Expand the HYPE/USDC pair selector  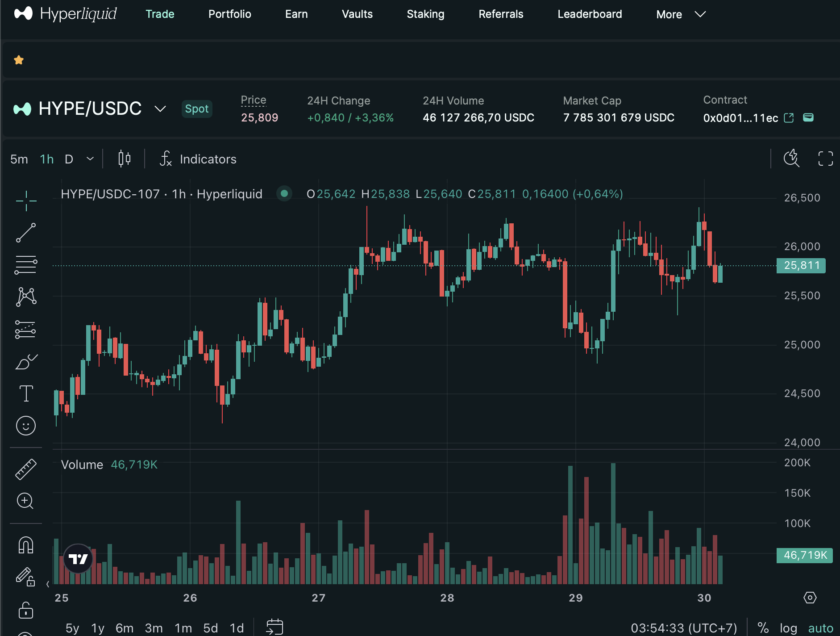pyautogui.click(x=160, y=109)
